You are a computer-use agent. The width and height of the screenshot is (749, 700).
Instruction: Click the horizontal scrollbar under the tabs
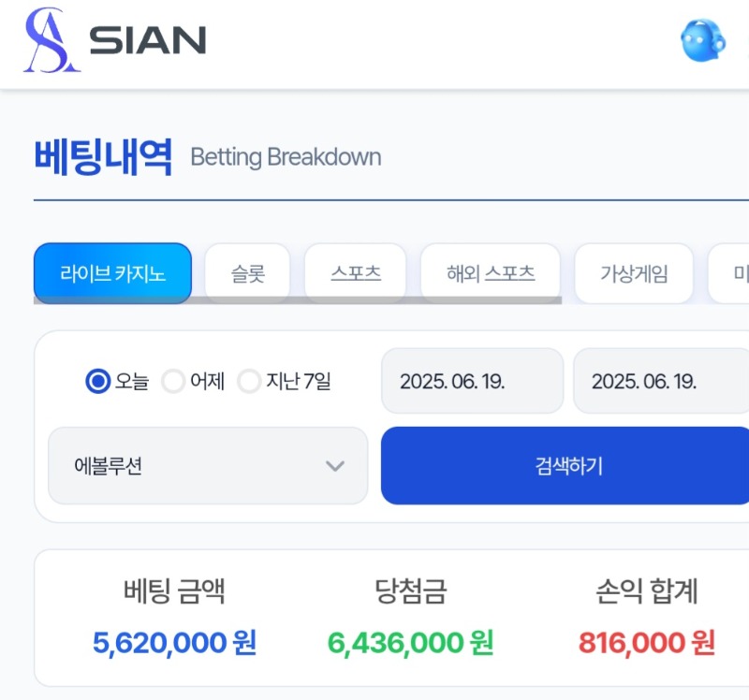(x=298, y=299)
